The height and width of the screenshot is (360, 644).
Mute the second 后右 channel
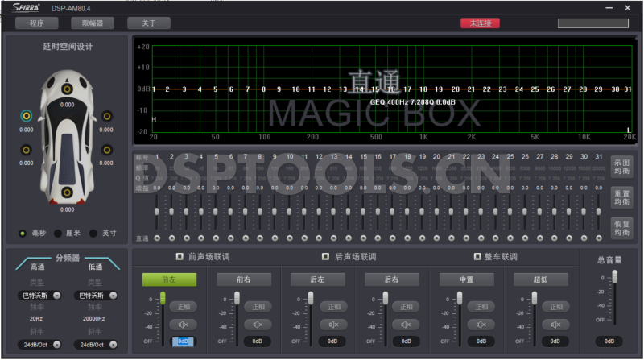(406, 325)
